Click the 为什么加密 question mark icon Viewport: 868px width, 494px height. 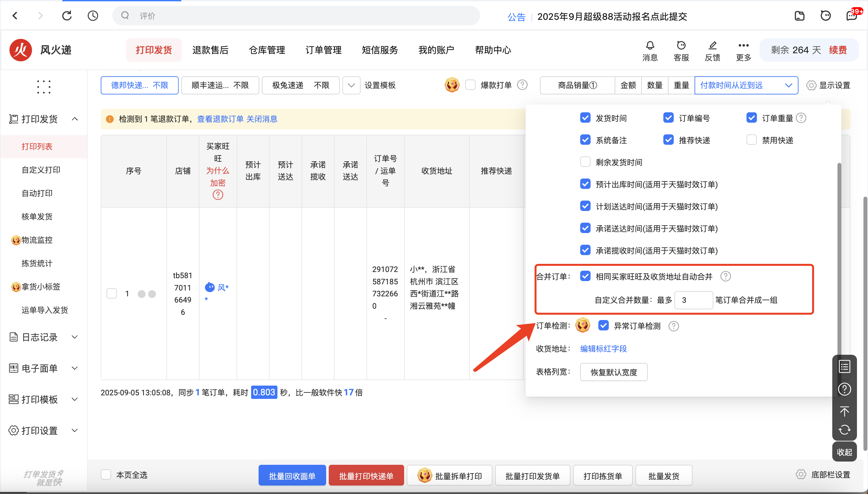coord(218,195)
